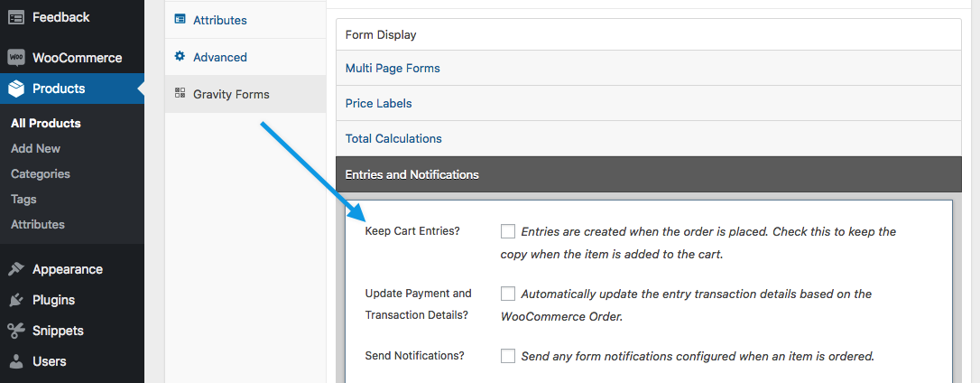Click the Plugins plug icon
The height and width of the screenshot is (383, 980).
pos(16,300)
